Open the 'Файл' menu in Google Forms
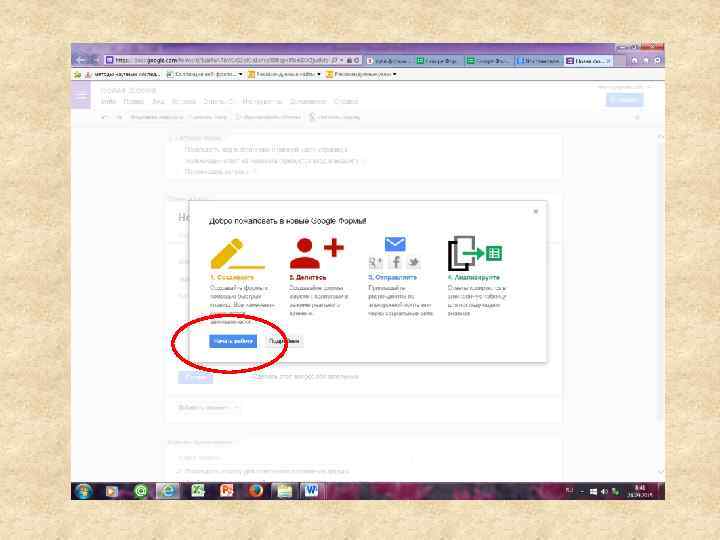The height and width of the screenshot is (540, 720). tap(108, 101)
